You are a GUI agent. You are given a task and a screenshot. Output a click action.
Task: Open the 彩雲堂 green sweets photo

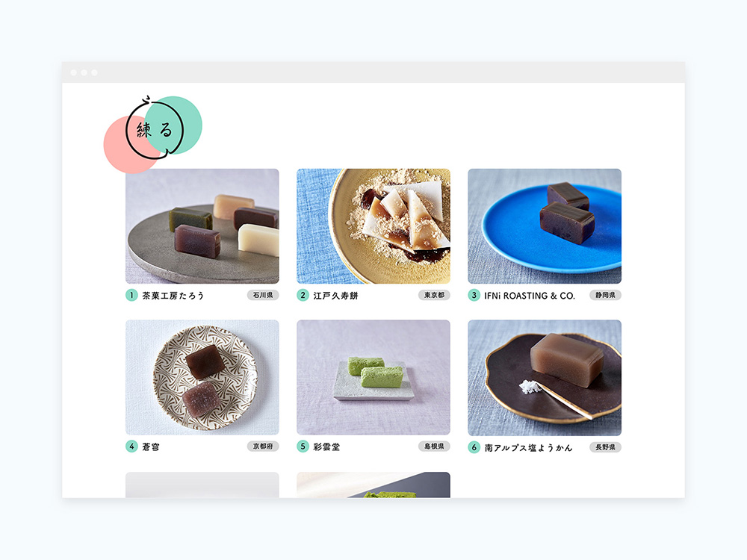(373, 377)
